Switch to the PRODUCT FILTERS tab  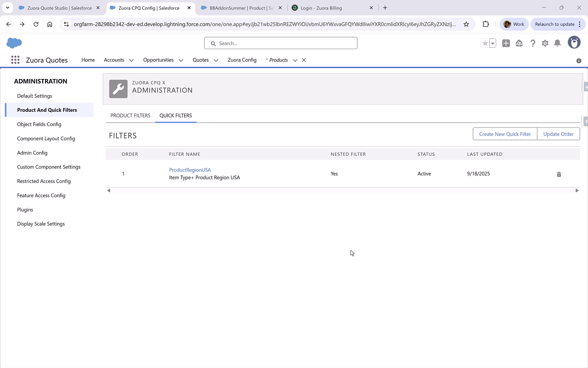(x=130, y=116)
